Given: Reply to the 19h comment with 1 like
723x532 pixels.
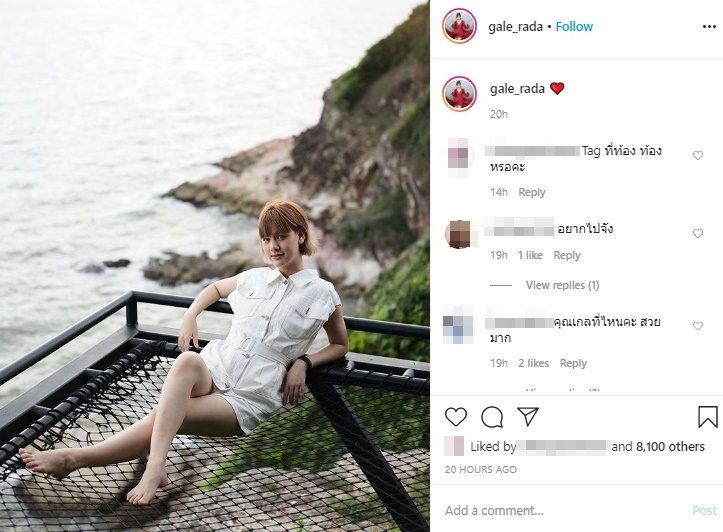Looking at the screenshot, I should 567,255.
